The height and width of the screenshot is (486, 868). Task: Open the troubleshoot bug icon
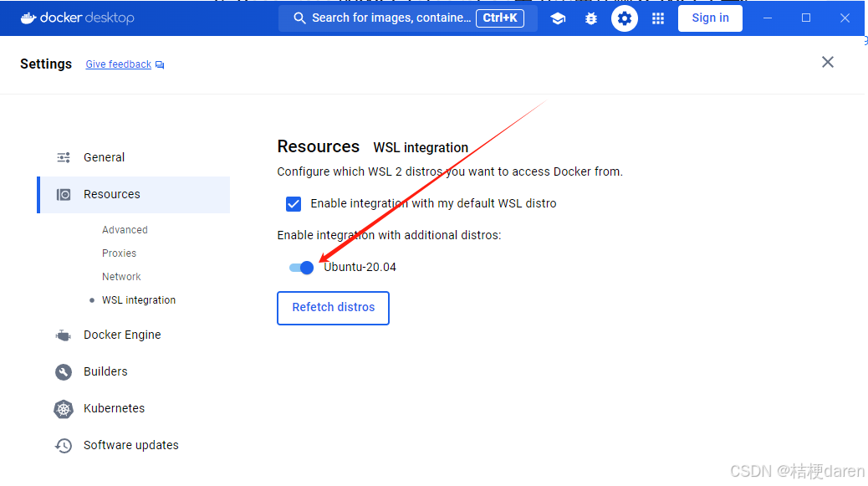pos(591,18)
